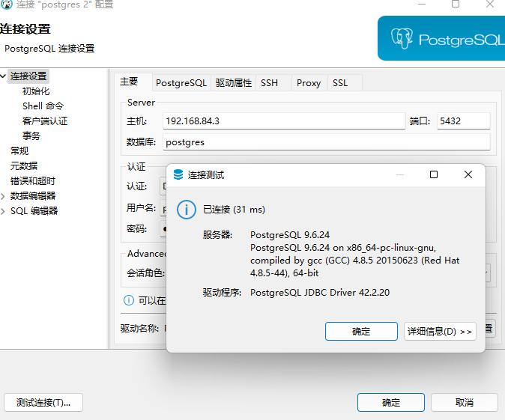The width and height of the screenshot is (505, 420).
Task: Open the 客户端认证 settings page
Action: (45, 121)
